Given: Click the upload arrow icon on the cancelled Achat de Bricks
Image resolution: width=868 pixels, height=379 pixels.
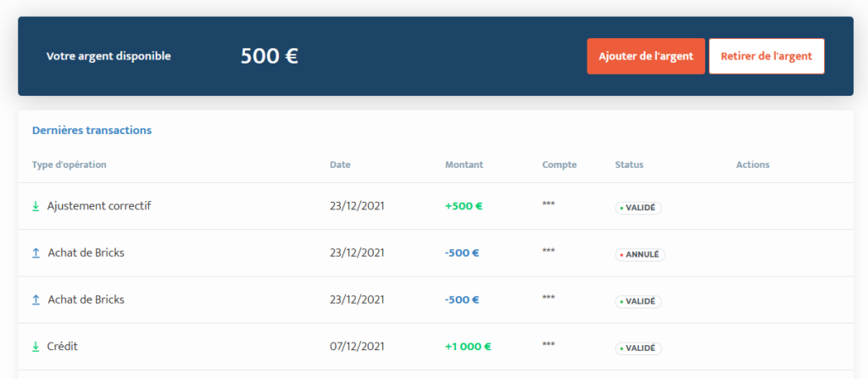Looking at the screenshot, I should tap(36, 254).
